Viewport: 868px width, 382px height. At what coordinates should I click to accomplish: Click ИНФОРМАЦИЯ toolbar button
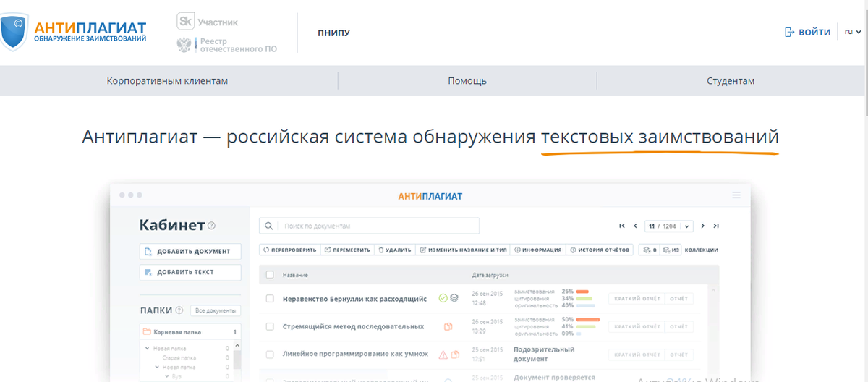(x=537, y=250)
